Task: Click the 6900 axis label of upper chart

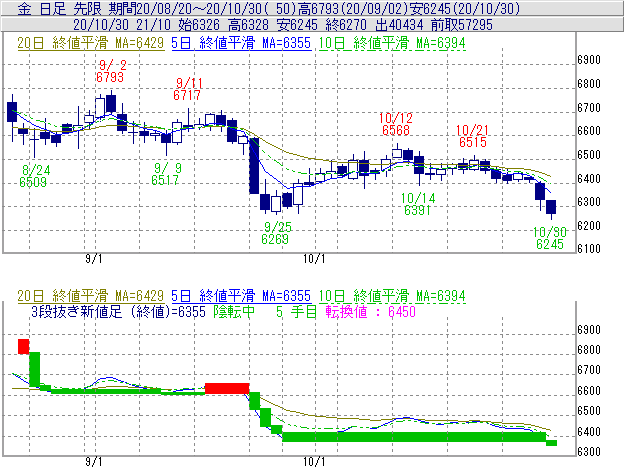Action: point(589,60)
